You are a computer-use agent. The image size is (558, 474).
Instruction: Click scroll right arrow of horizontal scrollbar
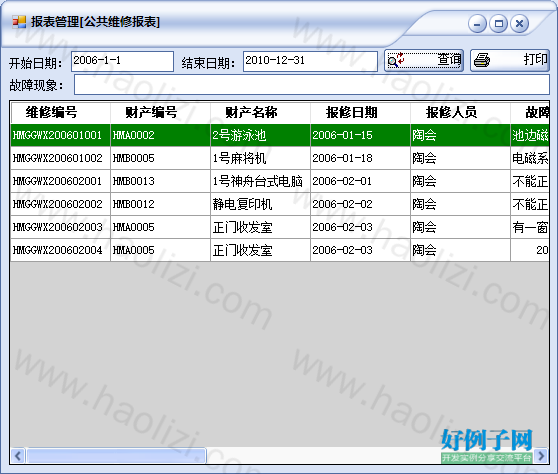click(x=541, y=456)
